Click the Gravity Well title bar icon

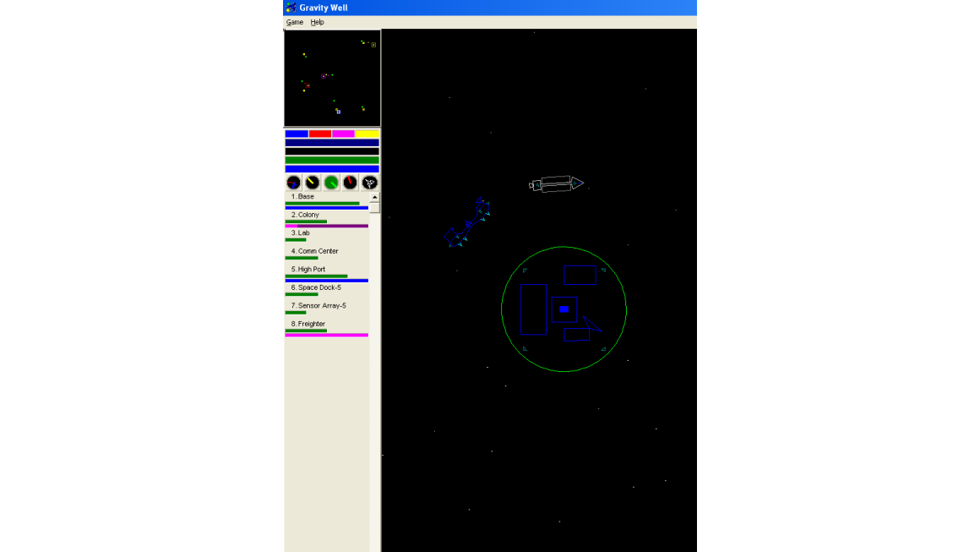(x=291, y=8)
